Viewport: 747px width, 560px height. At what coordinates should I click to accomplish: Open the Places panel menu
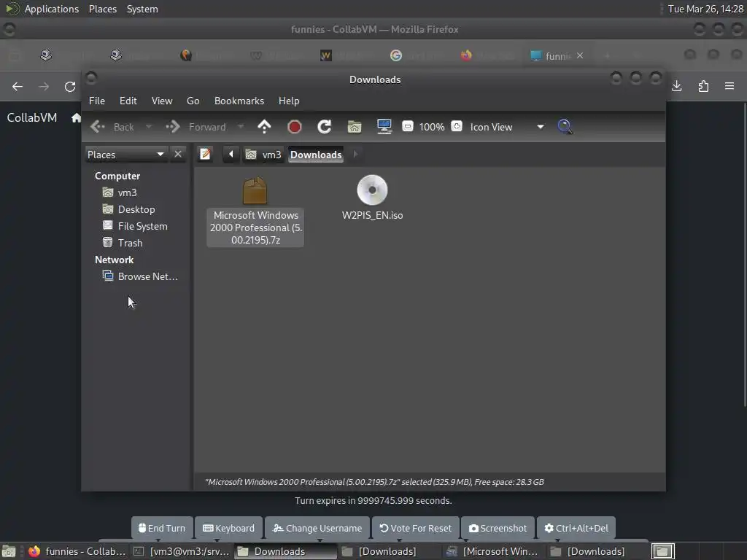pos(102,9)
